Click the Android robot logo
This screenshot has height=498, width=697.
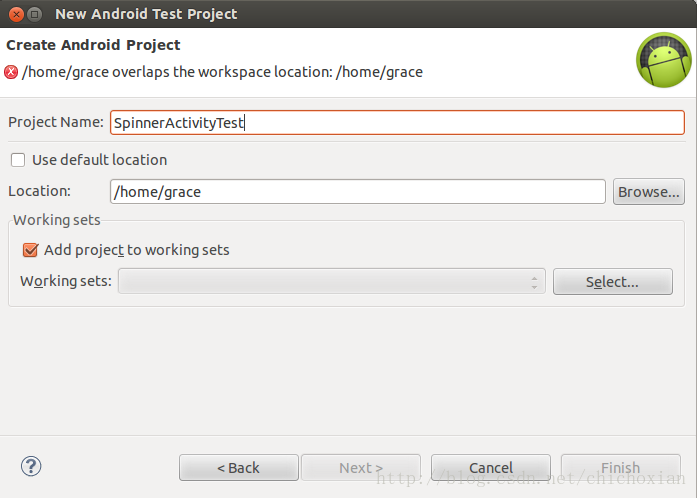(x=664, y=60)
